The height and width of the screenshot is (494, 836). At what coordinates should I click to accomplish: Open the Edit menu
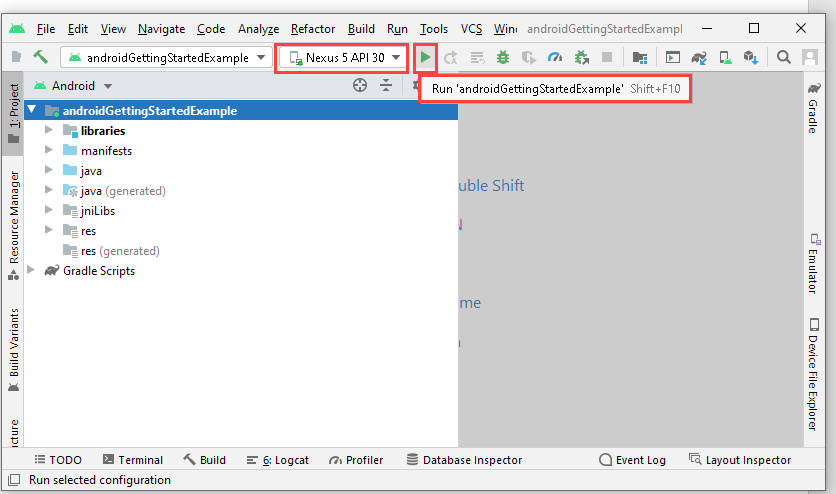[78, 29]
